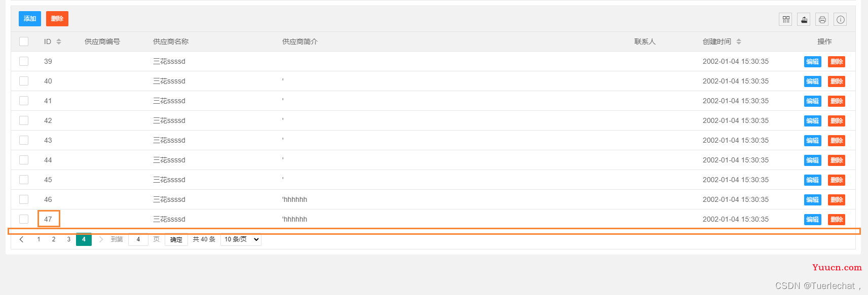The image size is (868, 295).
Task: Switch to page 1 in pagination
Action: (39, 239)
